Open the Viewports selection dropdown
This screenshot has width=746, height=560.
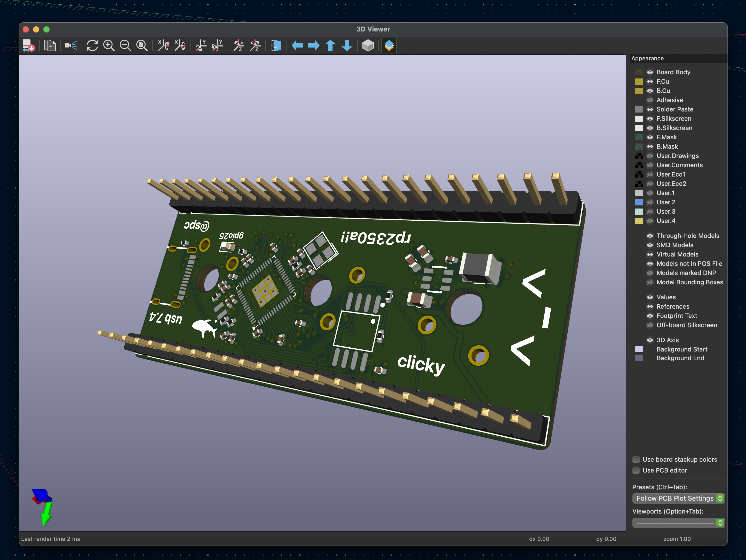coord(679,523)
